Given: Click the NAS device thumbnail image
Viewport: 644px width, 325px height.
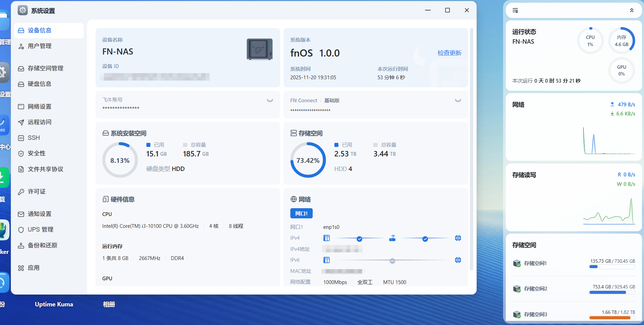Looking at the screenshot, I should pyautogui.click(x=259, y=49).
